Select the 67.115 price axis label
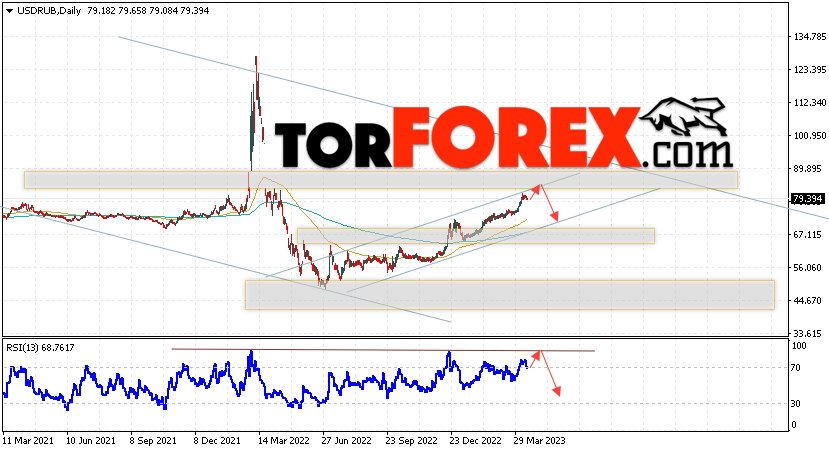Image resolution: width=829 pixels, height=452 pixels. point(808,235)
